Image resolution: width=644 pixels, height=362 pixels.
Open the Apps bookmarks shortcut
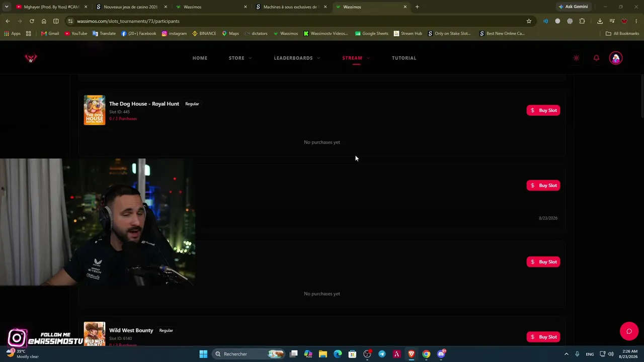tap(12, 34)
